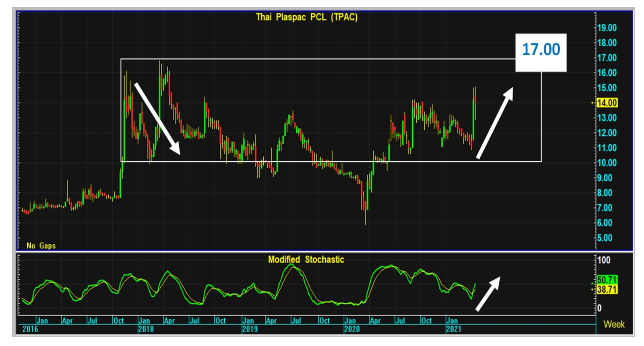
Task: Select the 0 level on the stochastic scale
Action: (599, 308)
